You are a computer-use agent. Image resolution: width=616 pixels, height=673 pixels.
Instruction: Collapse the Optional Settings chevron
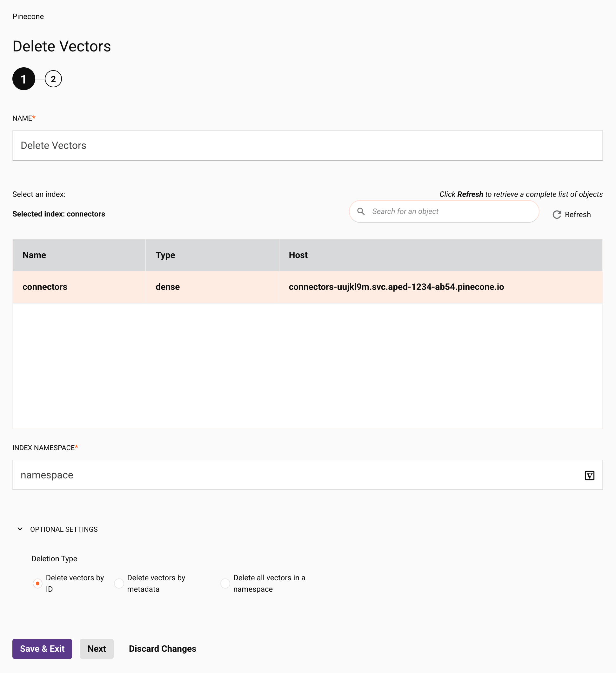[x=20, y=529]
